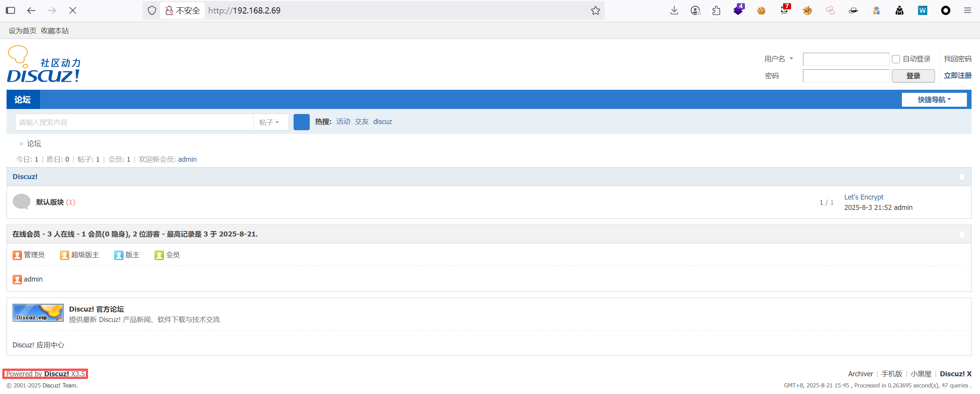Click the blue W extension icon

[922, 10]
